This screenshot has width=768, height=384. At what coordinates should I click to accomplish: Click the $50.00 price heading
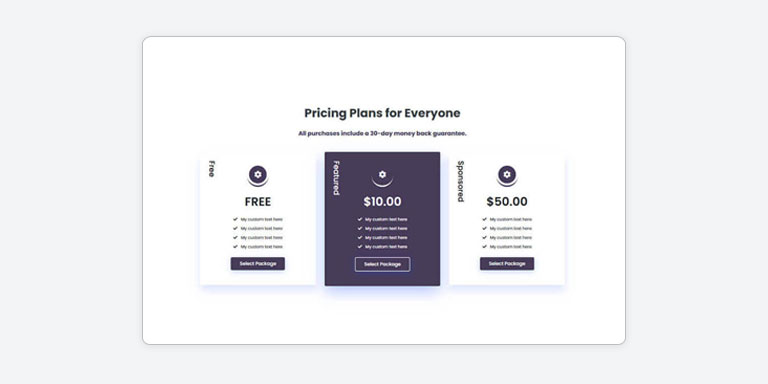(507, 202)
